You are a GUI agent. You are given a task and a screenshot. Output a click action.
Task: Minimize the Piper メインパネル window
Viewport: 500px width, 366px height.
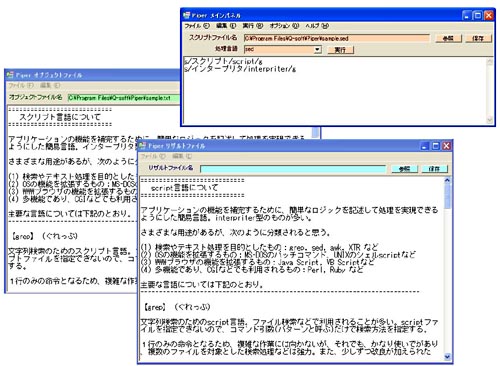click(x=466, y=15)
